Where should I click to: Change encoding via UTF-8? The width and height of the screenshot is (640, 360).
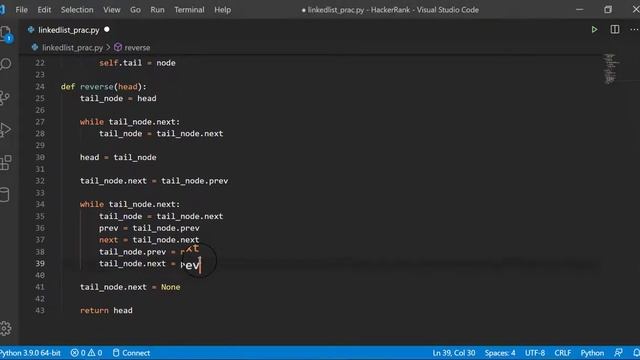tap(535, 353)
